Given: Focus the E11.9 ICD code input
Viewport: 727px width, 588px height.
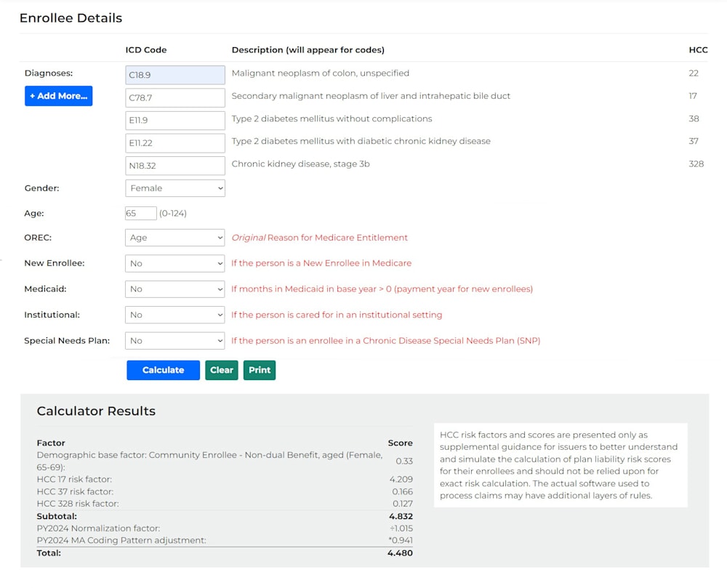Looking at the screenshot, I should point(175,121).
